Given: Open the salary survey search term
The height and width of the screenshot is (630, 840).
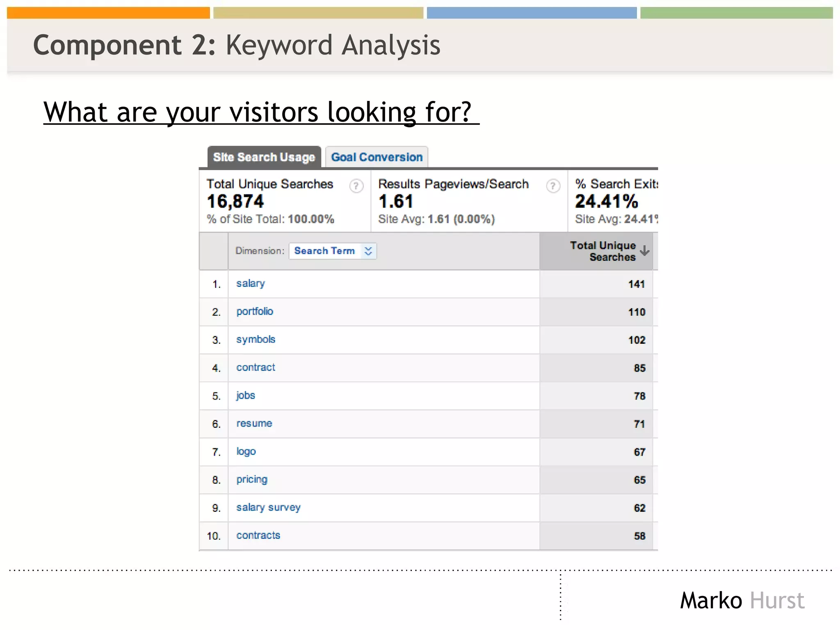Looking at the screenshot, I should (268, 508).
